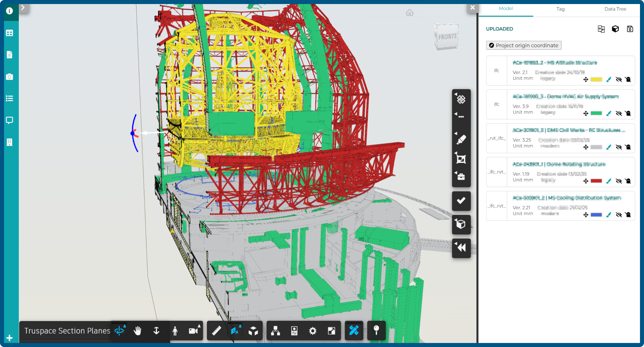This screenshot has width=644, height=347.
Task: Activate the Pin placement tool
Action: [x=376, y=331]
